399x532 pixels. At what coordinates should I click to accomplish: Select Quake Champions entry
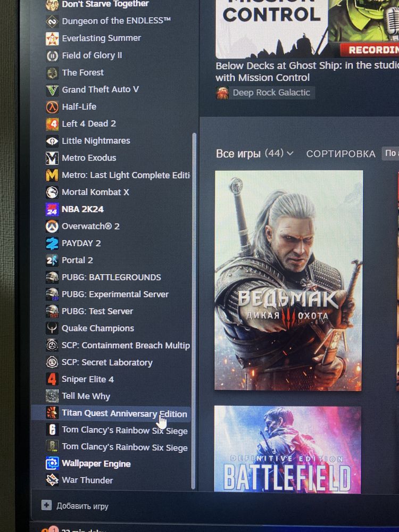(x=98, y=328)
